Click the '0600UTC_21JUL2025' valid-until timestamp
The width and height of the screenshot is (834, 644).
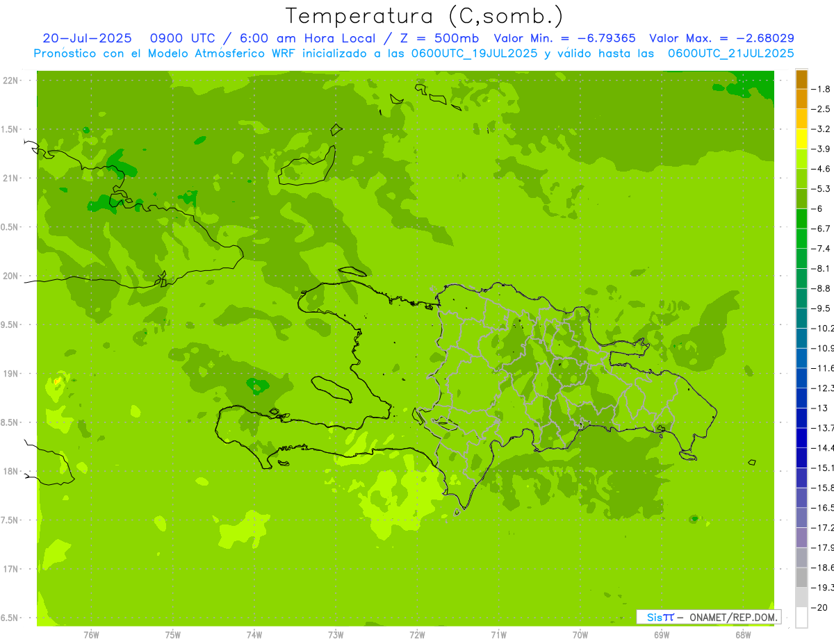pyautogui.click(x=731, y=53)
